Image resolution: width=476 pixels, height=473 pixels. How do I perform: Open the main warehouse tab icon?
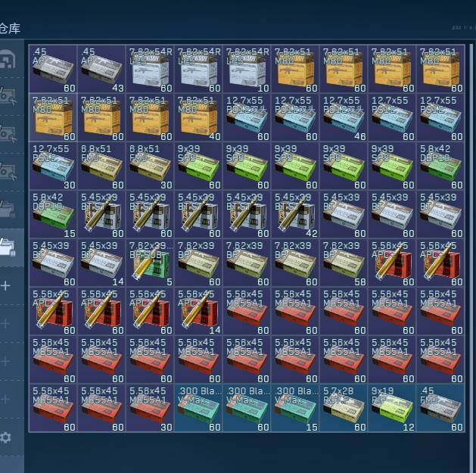[x=8, y=59]
